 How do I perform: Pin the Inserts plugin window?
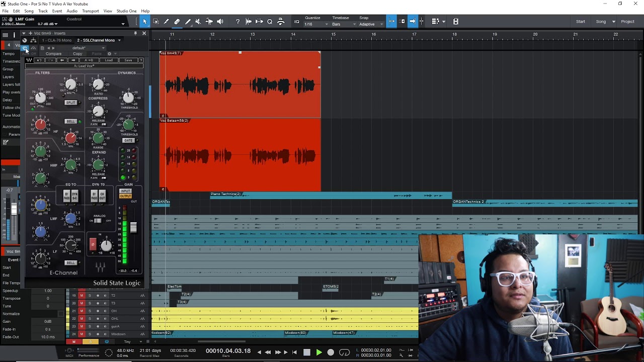coord(135,33)
